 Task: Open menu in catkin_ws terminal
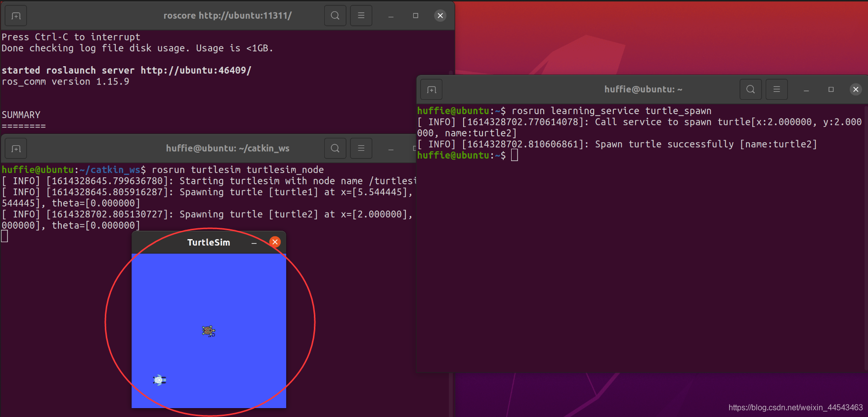tap(361, 148)
